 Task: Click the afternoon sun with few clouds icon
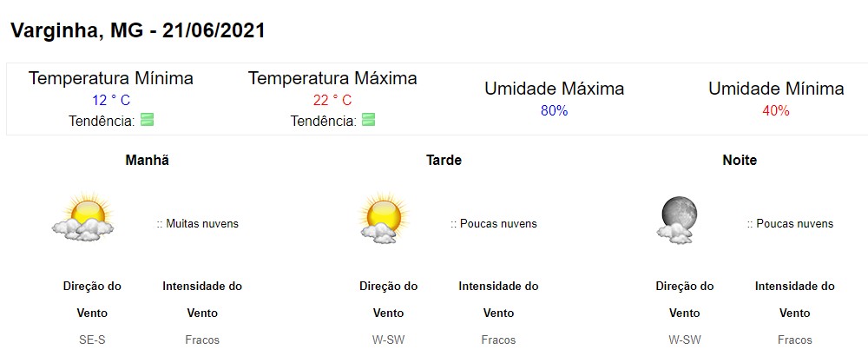pos(383,218)
